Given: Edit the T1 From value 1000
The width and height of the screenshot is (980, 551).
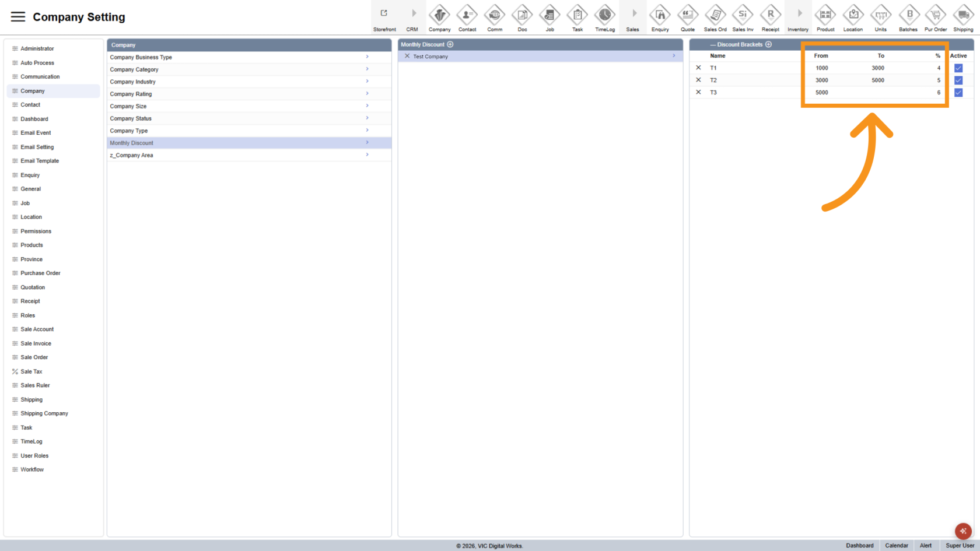Looking at the screenshot, I should click(821, 68).
